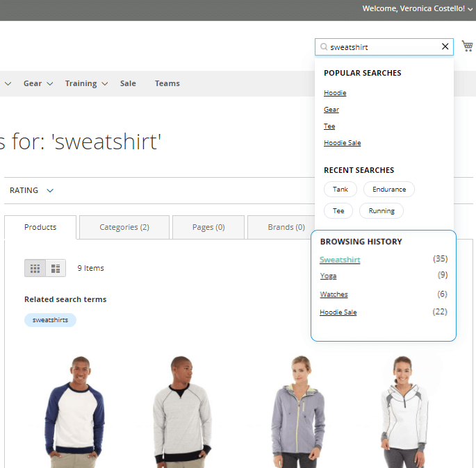Open Yoga from browsing history

click(x=328, y=276)
